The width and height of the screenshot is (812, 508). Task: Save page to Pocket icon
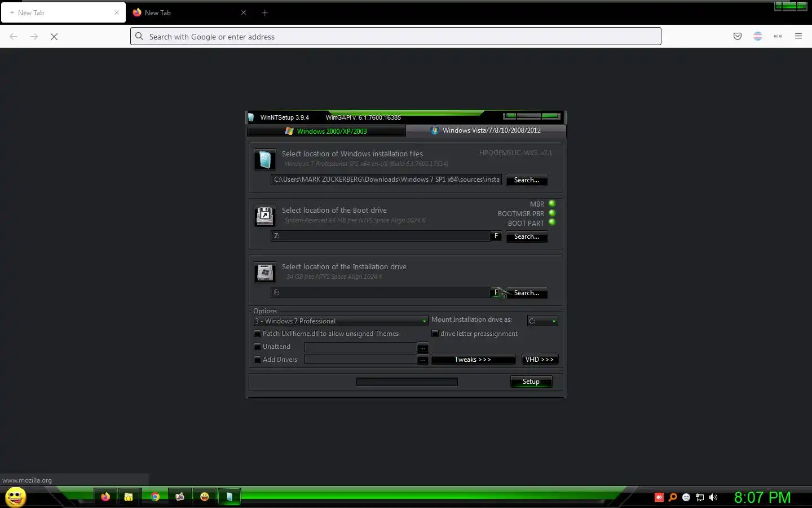(x=737, y=36)
